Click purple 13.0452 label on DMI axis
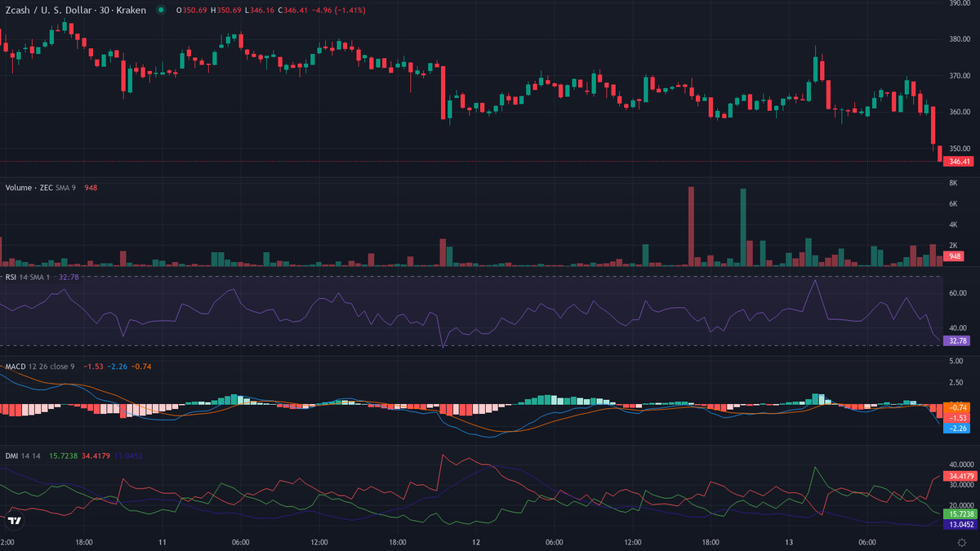 point(960,525)
